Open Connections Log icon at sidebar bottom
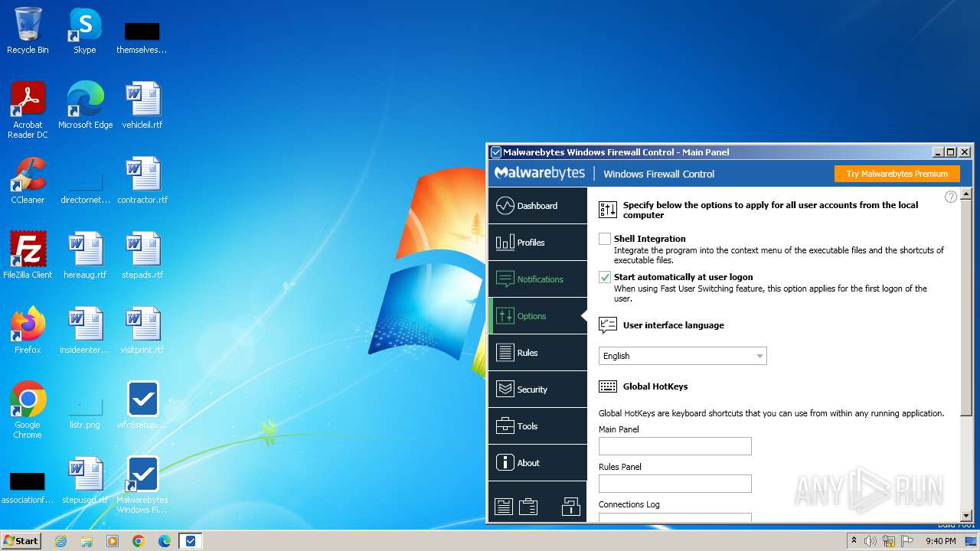 pyautogui.click(x=528, y=507)
